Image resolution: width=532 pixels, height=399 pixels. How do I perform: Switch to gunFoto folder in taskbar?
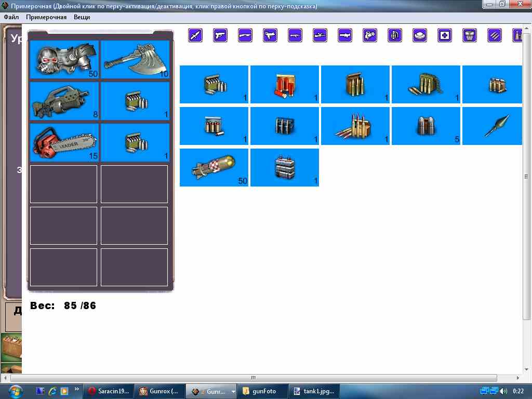click(263, 391)
